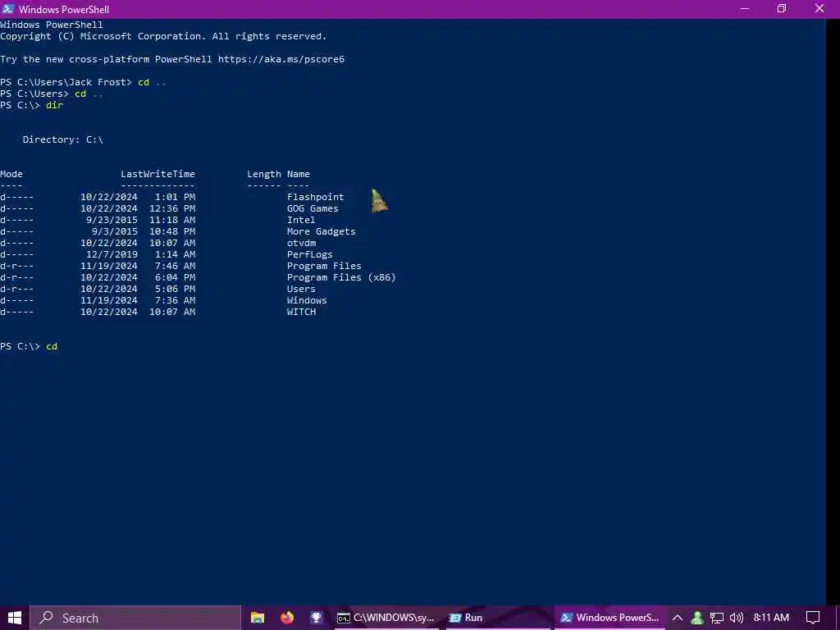The height and width of the screenshot is (630, 840).
Task: Click the GOG Games directory name
Action: point(313,208)
